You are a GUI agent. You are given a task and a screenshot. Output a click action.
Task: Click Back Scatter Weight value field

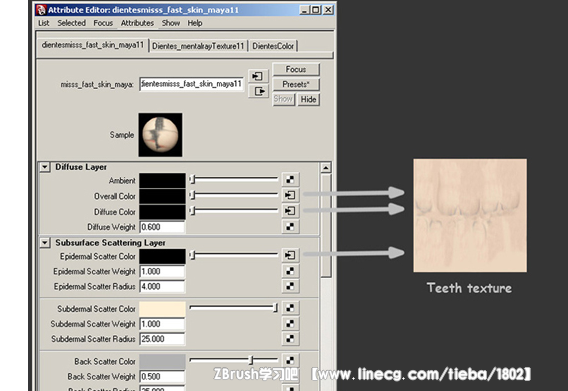[x=162, y=377]
